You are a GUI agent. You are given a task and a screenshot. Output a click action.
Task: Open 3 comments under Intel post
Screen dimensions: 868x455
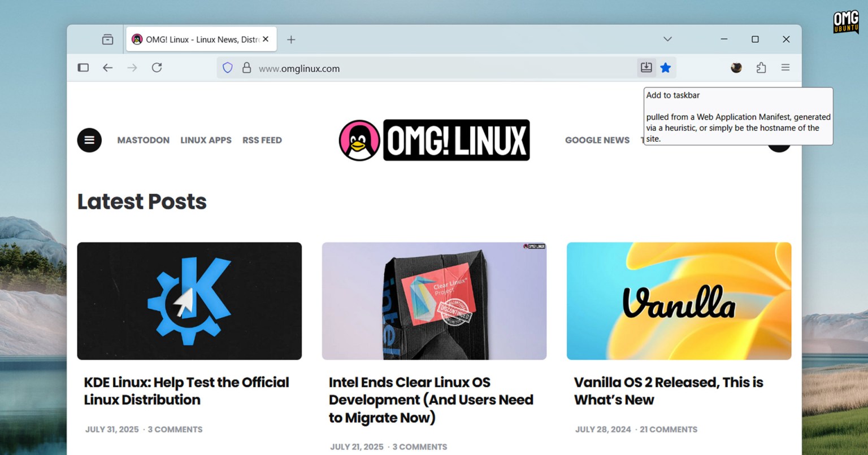coord(420,447)
